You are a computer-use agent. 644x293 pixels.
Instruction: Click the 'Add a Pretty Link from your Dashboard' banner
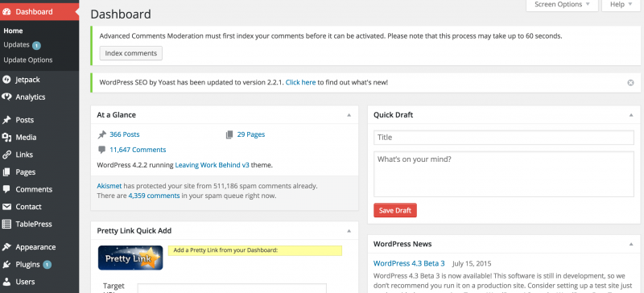254,250
